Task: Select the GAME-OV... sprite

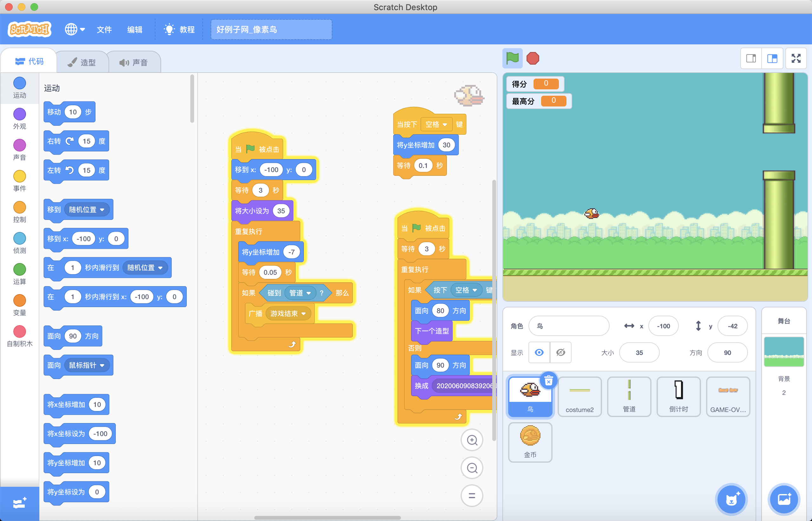Action: [728, 396]
